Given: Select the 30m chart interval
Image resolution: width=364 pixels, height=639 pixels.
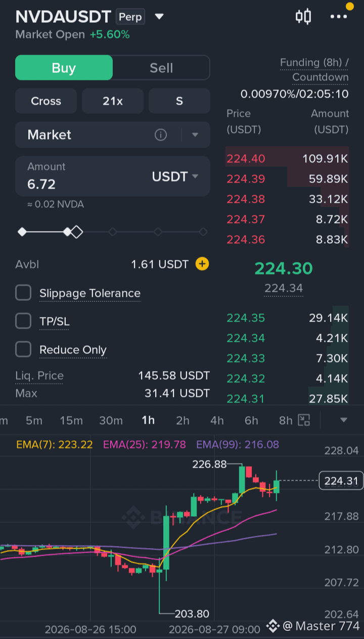Looking at the screenshot, I should pyautogui.click(x=111, y=421).
